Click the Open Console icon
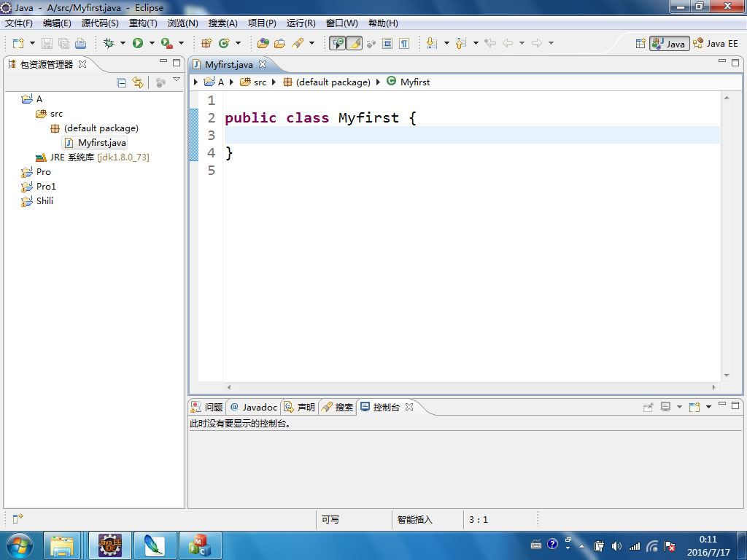 click(x=694, y=407)
